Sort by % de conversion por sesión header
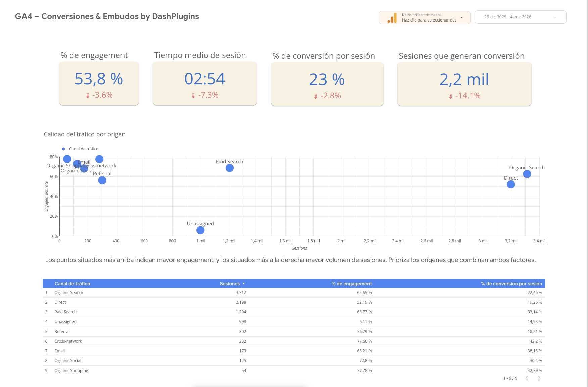Screen dimensions: 588x387 pos(511,284)
